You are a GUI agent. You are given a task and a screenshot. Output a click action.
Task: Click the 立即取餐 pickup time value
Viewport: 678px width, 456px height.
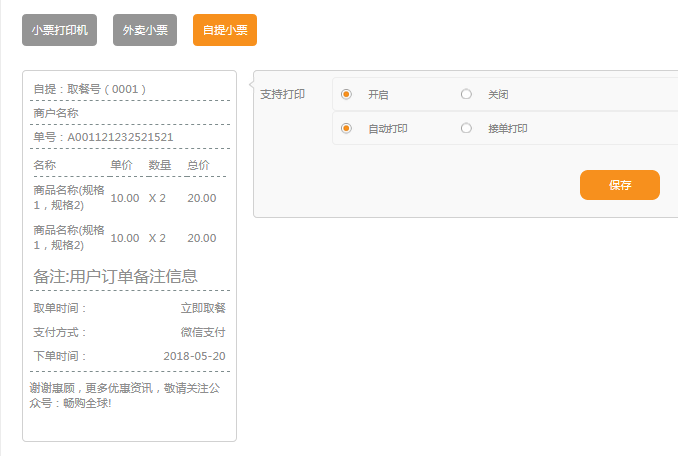coord(203,308)
